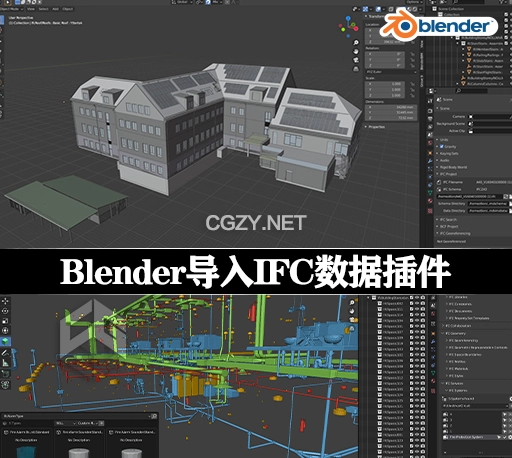
Task: Switch perspective/orthographic grid icon in top viewport
Action: (356, 69)
